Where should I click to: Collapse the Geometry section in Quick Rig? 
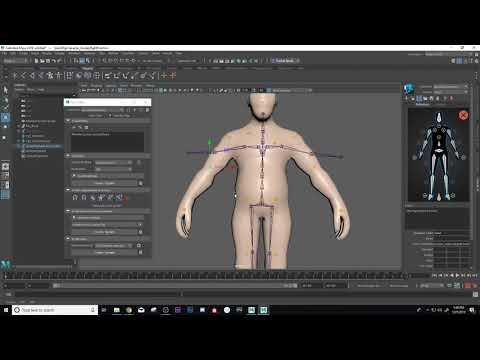(x=68, y=121)
